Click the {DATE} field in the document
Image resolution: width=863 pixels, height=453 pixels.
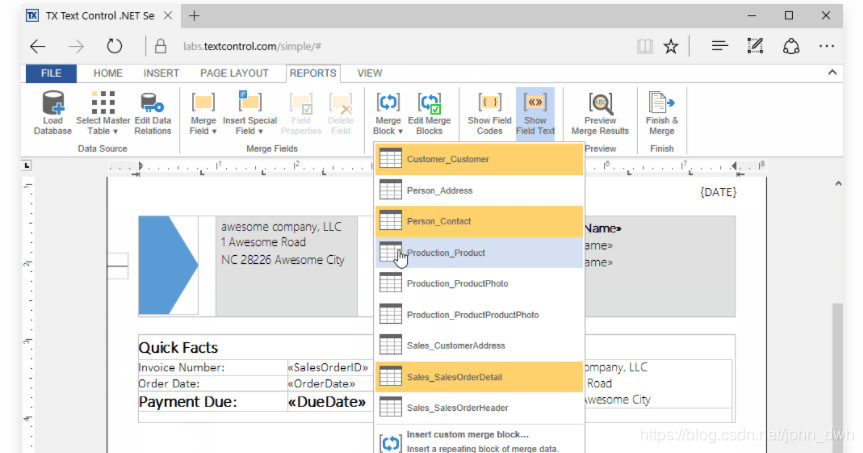(718, 192)
